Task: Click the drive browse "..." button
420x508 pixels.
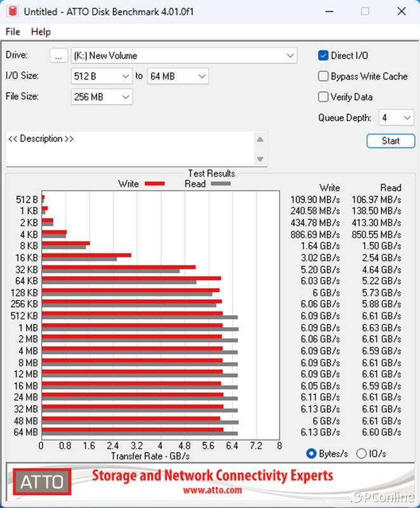Action: 58,56
